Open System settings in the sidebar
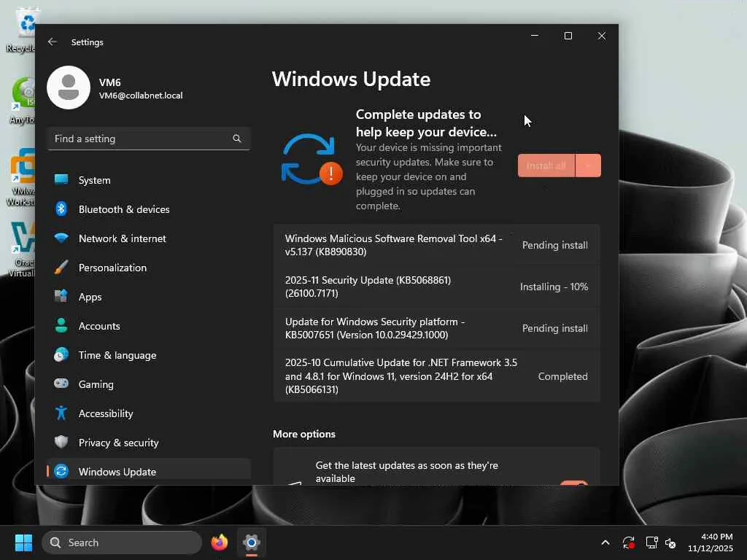 [149, 180]
